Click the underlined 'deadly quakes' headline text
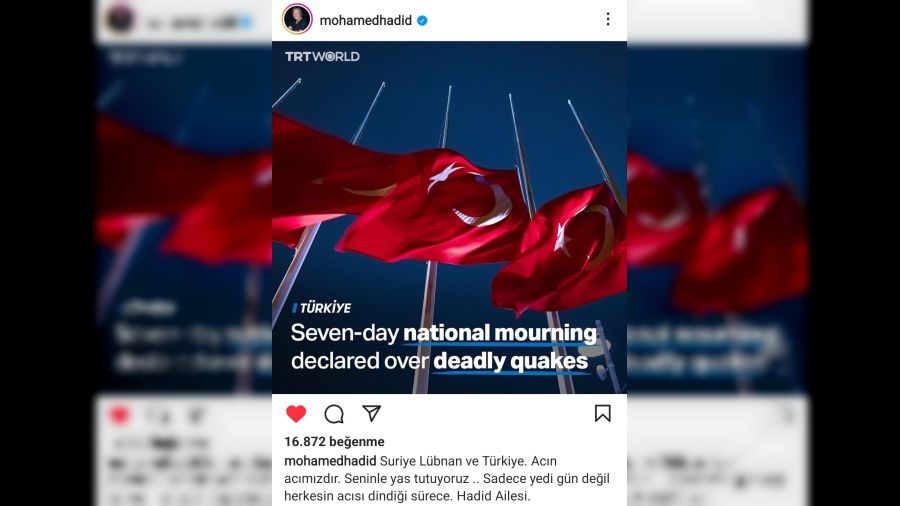900x506 pixels. pos(510,361)
